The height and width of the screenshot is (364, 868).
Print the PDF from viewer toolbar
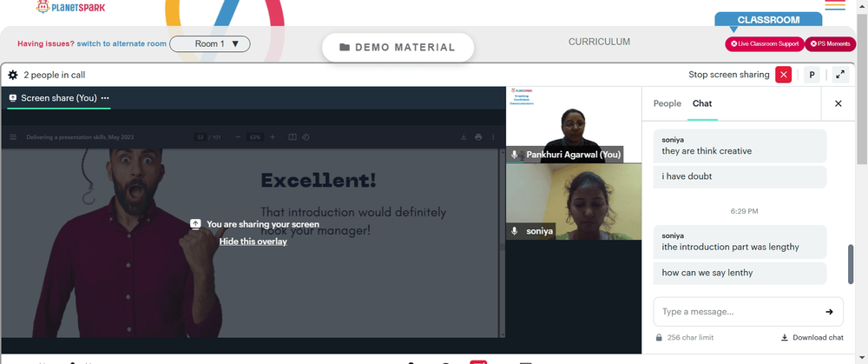[478, 137]
